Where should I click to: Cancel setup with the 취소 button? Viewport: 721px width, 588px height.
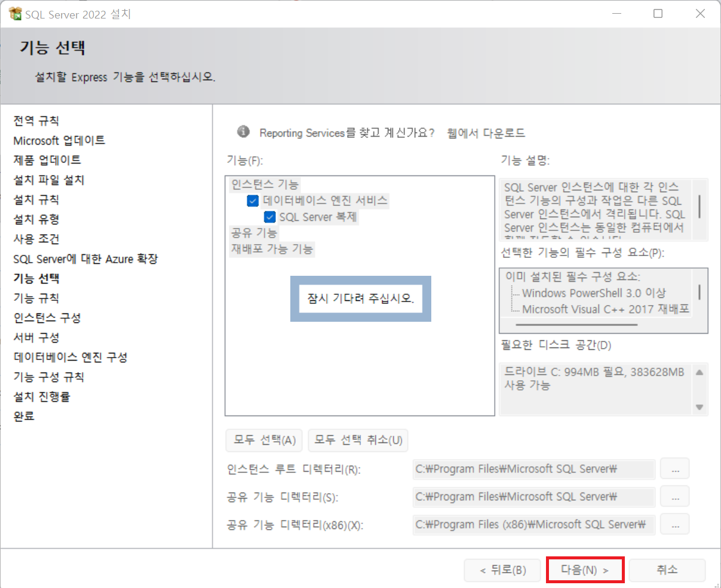coord(667,570)
